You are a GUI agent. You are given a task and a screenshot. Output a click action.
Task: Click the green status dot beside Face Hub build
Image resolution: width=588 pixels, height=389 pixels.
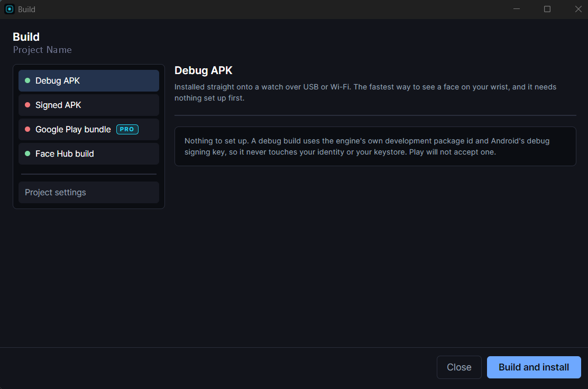point(27,153)
